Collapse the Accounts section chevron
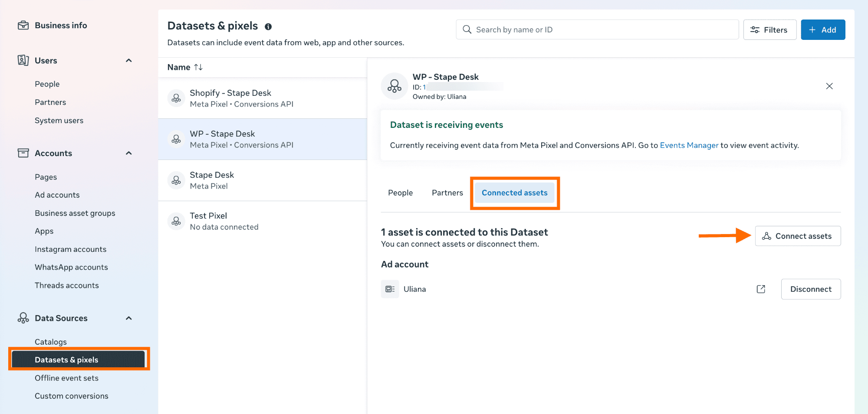The height and width of the screenshot is (414, 868). 129,153
